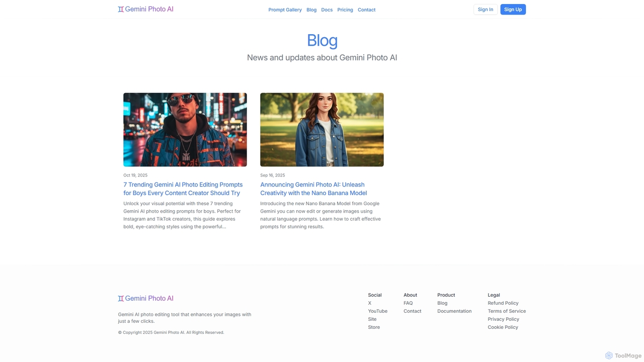The height and width of the screenshot is (362, 644).
Task: Click the Sign In button
Action: coord(486,10)
